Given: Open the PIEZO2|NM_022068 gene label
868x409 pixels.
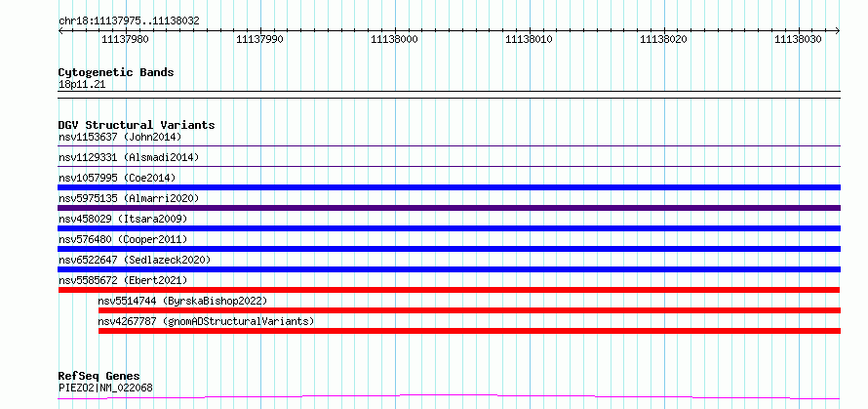Looking at the screenshot, I should (x=105, y=388).
